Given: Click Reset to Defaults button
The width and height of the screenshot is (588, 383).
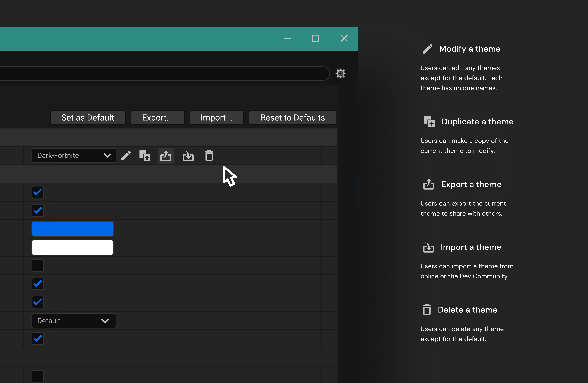Looking at the screenshot, I should click(x=293, y=118).
